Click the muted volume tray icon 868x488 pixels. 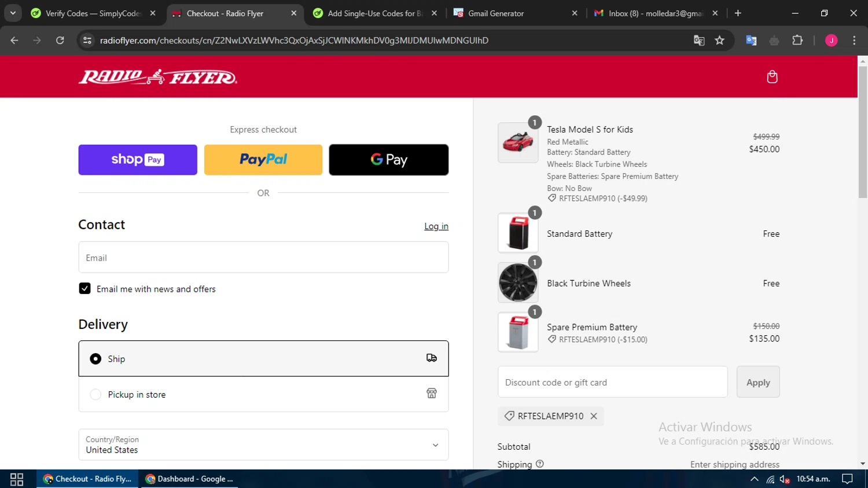pyautogui.click(x=785, y=479)
